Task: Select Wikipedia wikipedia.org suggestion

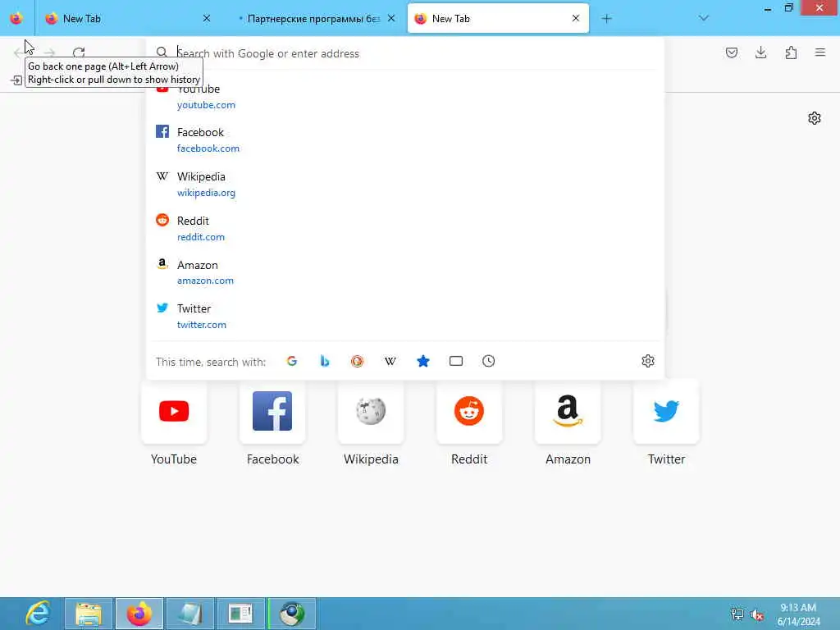Action: pyautogui.click(x=404, y=185)
